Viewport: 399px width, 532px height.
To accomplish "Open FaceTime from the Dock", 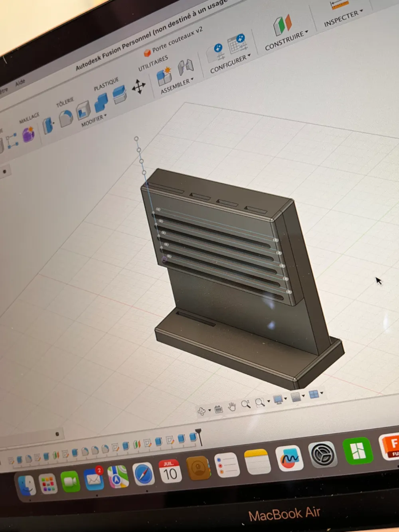I will [x=71, y=481].
